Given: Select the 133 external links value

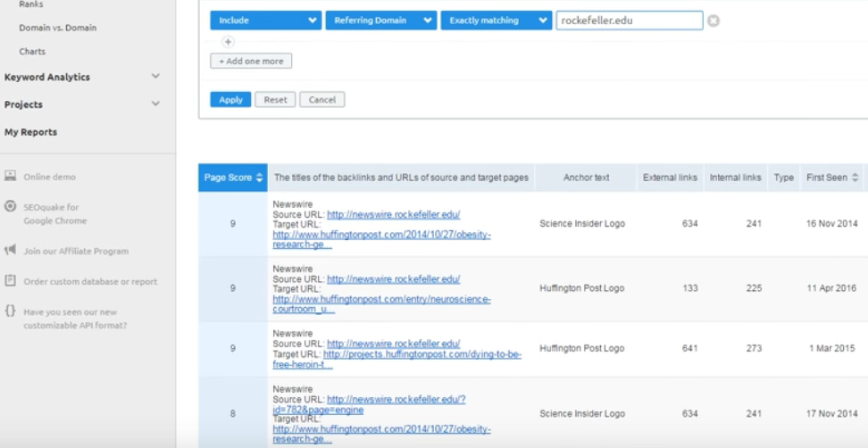Looking at the screenshot, I should point(689,288).
